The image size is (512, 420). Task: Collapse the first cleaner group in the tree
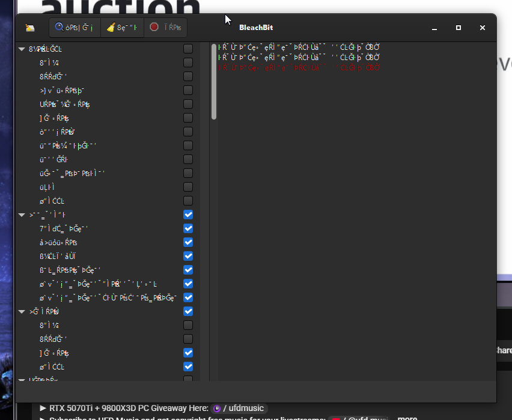22,49
